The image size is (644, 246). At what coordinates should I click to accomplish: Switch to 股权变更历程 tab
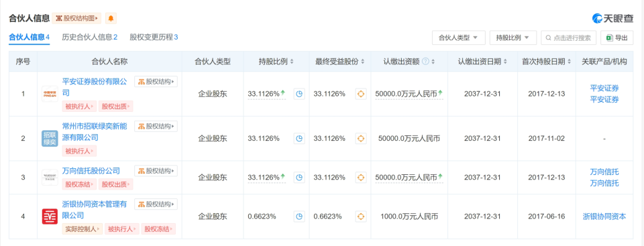click(x=154, y=38)
